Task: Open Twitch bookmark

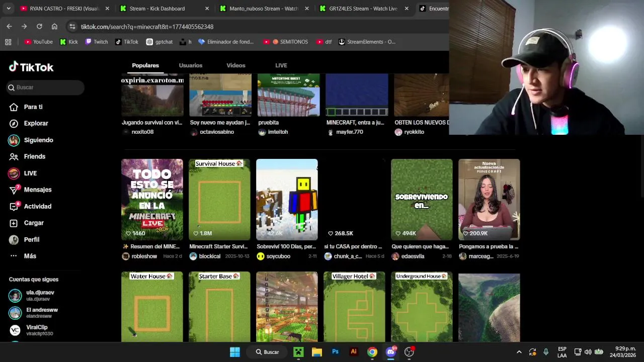Action: pos(97,42)
